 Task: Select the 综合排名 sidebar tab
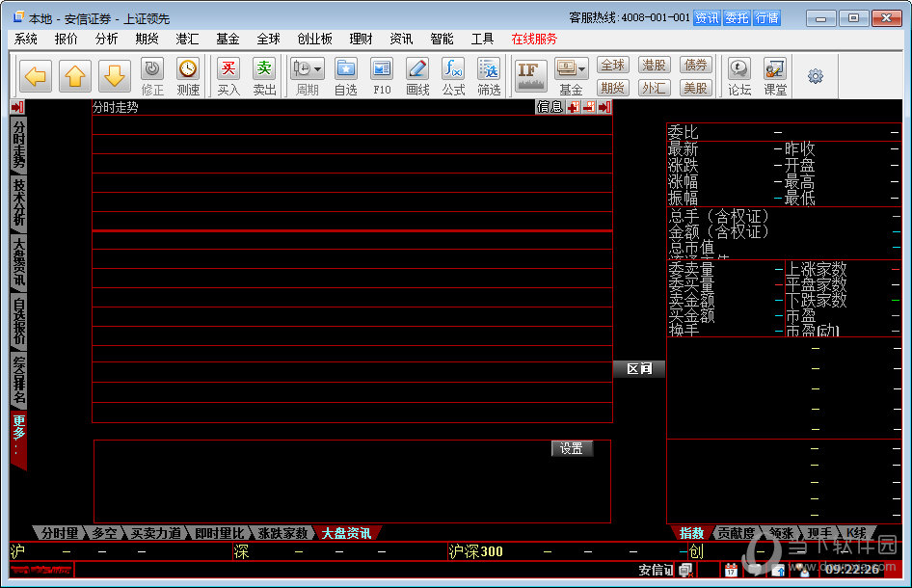[19, 381]
